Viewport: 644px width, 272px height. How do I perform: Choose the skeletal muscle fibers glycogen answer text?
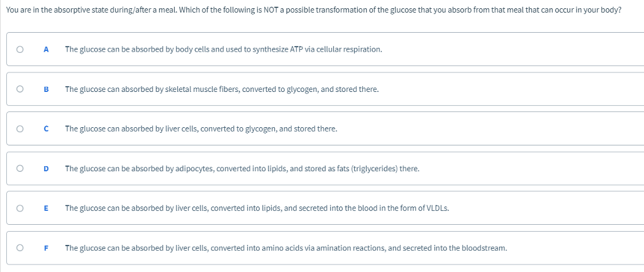221,89
